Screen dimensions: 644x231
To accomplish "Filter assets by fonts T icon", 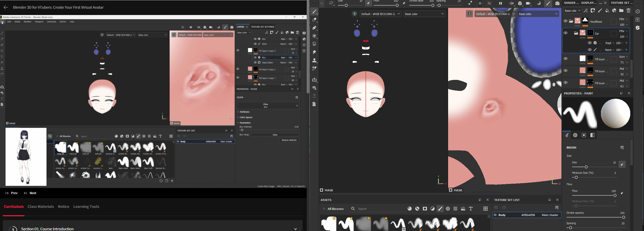I will [471, 209].
